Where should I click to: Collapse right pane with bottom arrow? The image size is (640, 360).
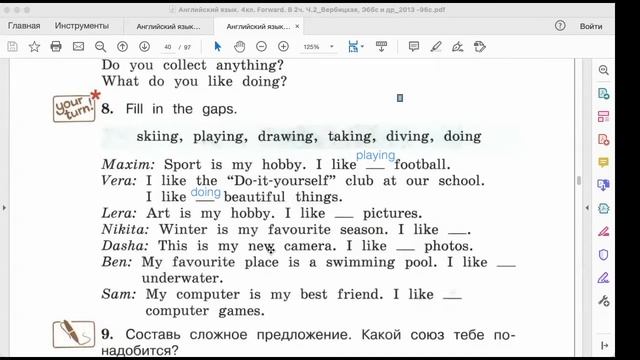pyautogui.click(x=604, y=345)
